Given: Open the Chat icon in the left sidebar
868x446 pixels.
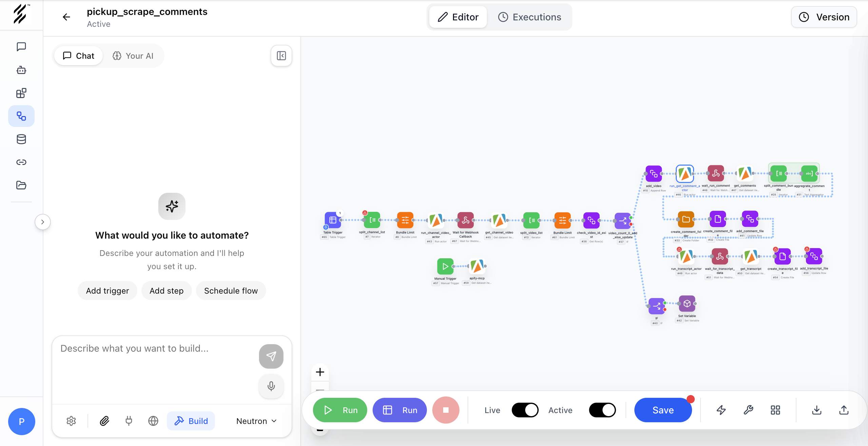Looking at the screenshot, I should pyautogui.click(x=21, y=47).
